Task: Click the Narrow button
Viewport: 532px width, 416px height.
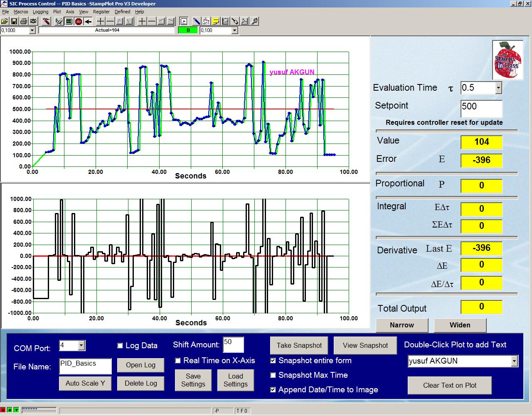Action: click(402, 325)
